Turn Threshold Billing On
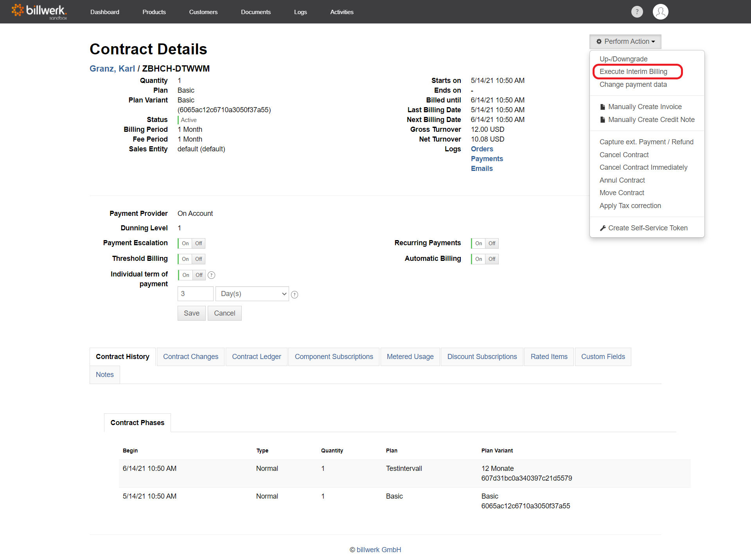 pos(185,259)
